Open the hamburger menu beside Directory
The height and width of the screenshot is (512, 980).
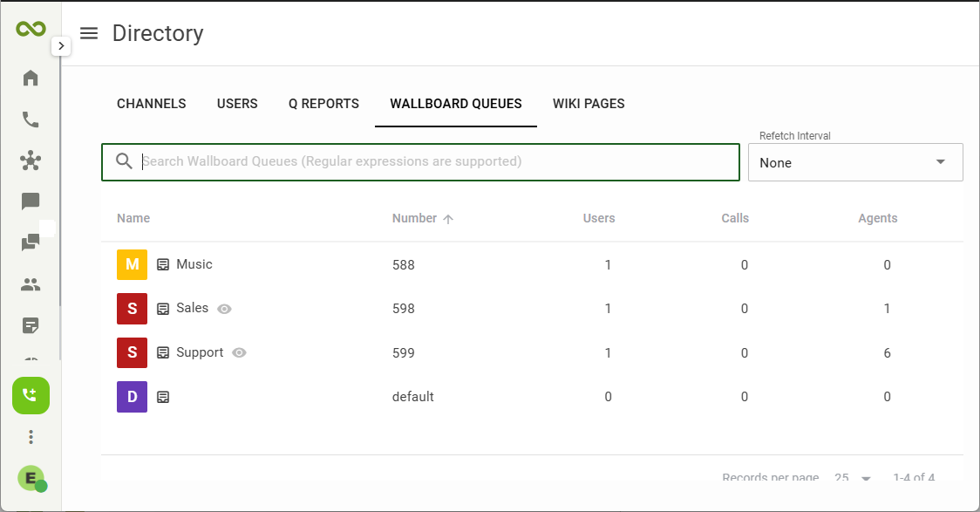tap(90, 33)
